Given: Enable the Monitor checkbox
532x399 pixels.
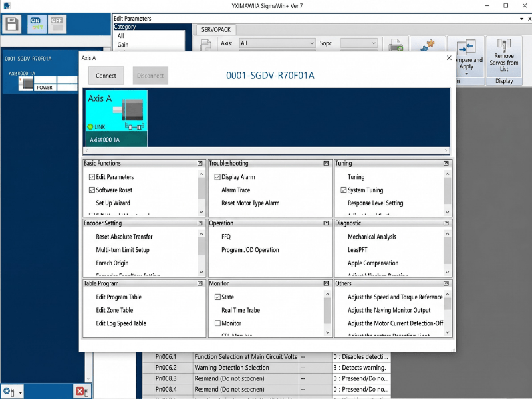Looking at the screenshot, I should pos(217,323).
